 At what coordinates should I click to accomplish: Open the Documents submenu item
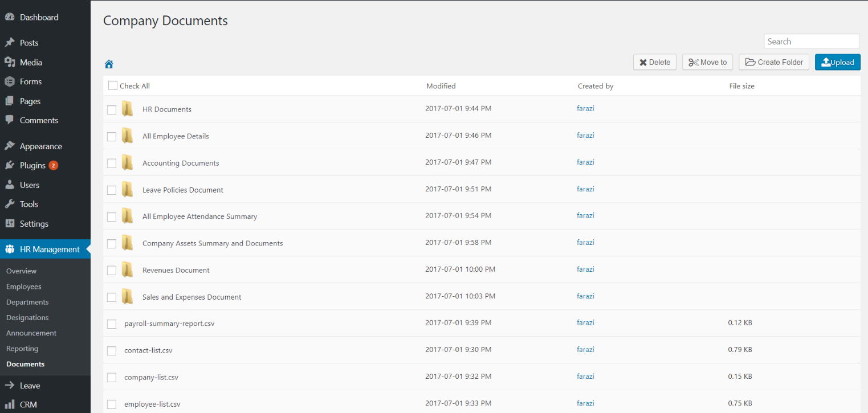25,364
